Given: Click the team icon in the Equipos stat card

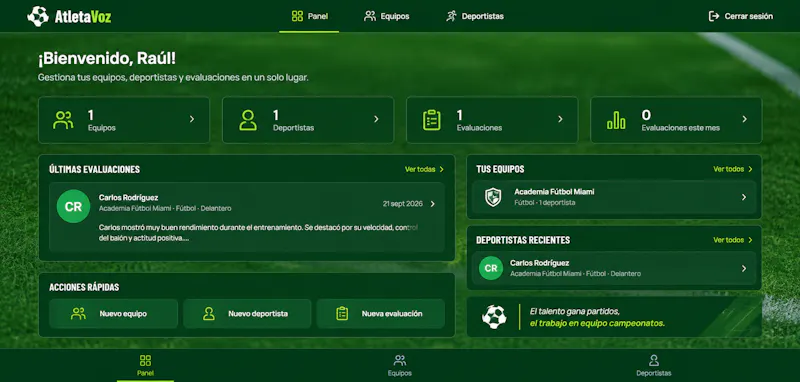Looking at the screenshot, I should (x=63, y=120).
